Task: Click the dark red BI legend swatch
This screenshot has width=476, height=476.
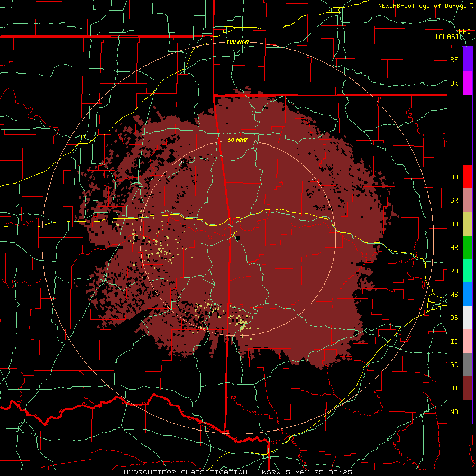Action: coord(467,388)
